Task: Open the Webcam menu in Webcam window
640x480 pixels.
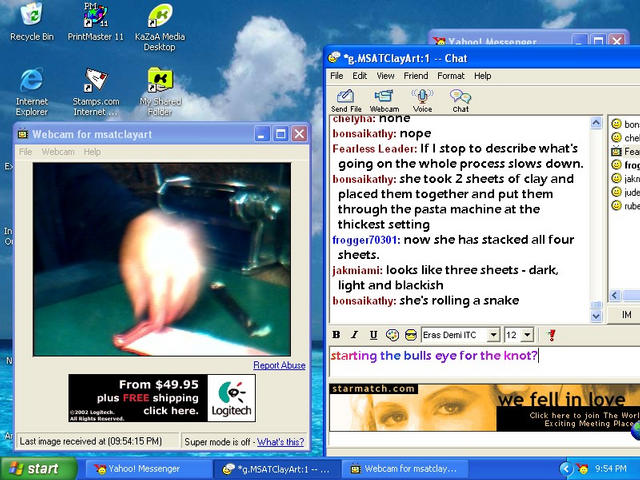Action: (x=58, y=152)
